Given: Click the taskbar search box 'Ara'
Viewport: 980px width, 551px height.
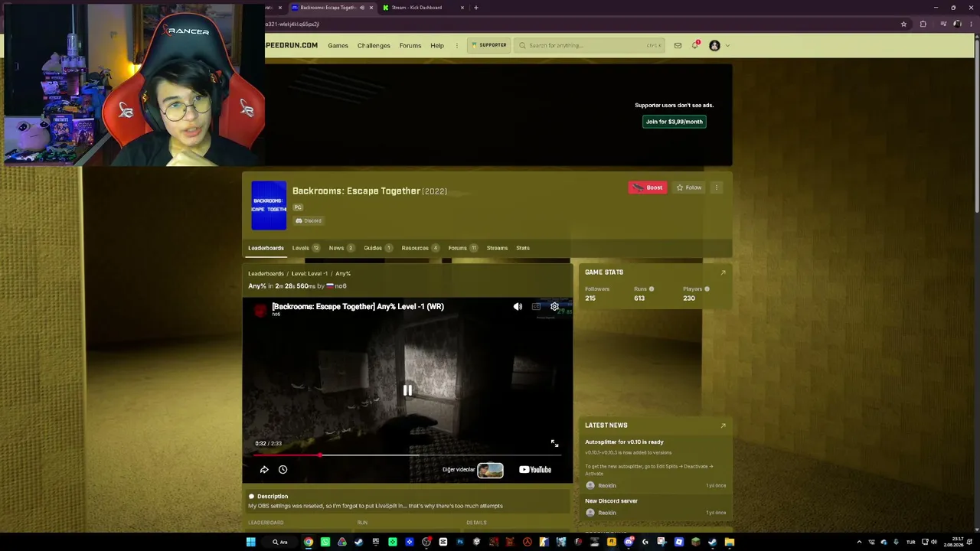Looking at the screenshot, I should [279, 543].
